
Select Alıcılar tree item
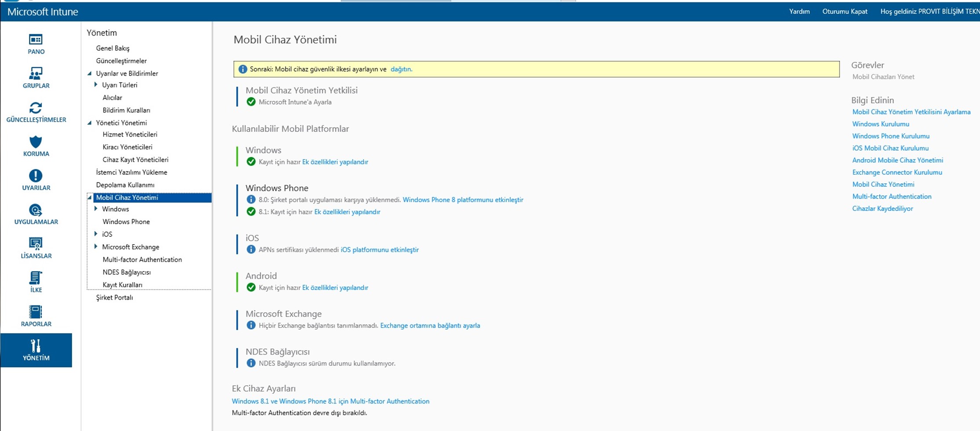112,98
